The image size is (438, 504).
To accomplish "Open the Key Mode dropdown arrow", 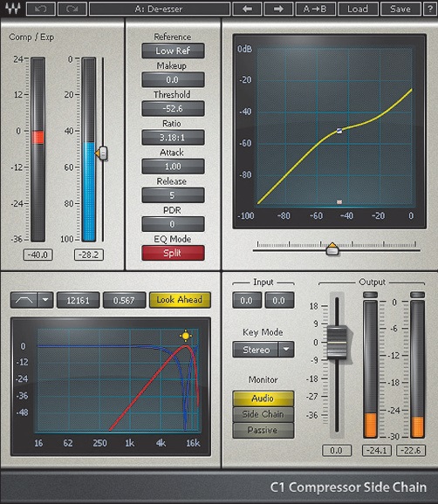I will click(x=286, y=350).
